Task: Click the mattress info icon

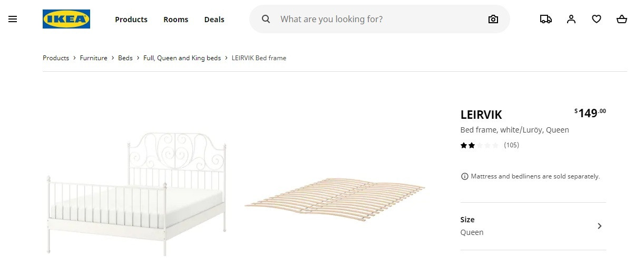Action: (x=464, y=176)
